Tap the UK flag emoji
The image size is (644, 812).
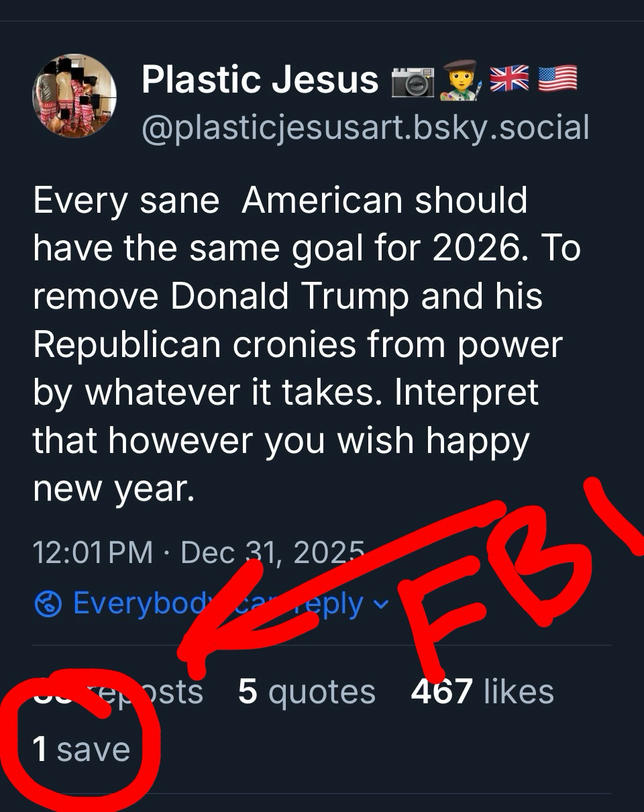pyautogui.click(x=509, y=80)
